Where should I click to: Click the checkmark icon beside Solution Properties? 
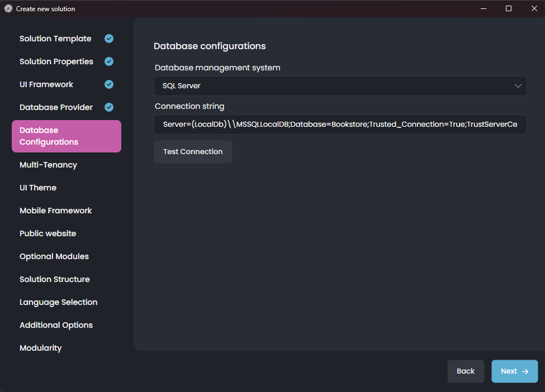(x=108, y=61)
